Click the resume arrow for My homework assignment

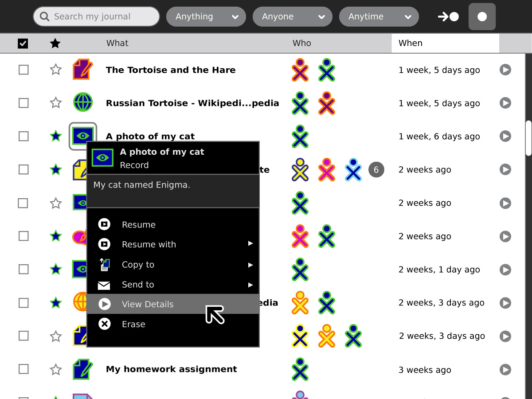pyautogui.click(x=505, y=369)
